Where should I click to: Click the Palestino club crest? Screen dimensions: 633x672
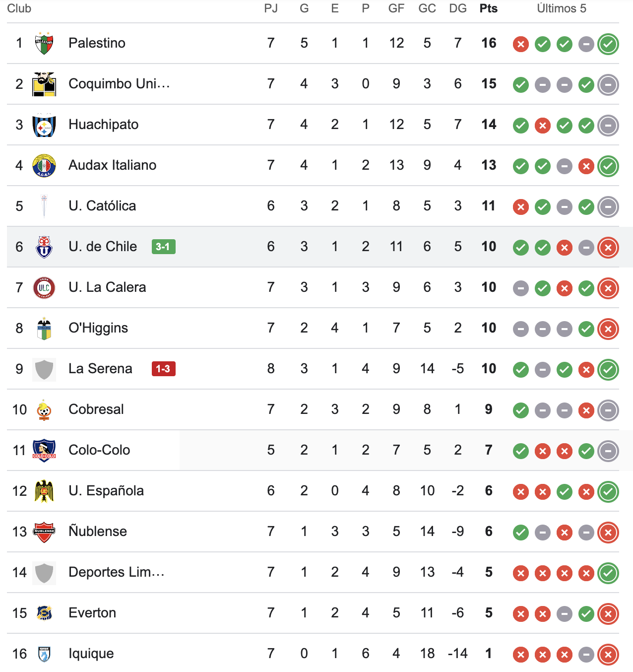[x=44, y=43]
